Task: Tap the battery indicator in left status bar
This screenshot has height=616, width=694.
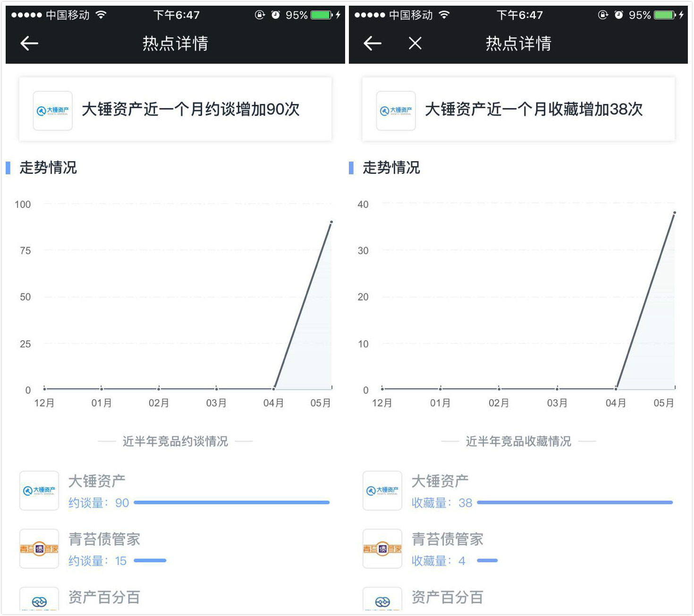Action: (322, 15)
